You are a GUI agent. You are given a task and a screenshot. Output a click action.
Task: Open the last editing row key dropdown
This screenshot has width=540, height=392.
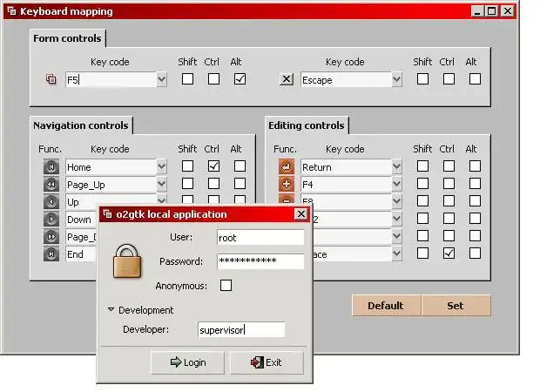click(x=397, y=253)
